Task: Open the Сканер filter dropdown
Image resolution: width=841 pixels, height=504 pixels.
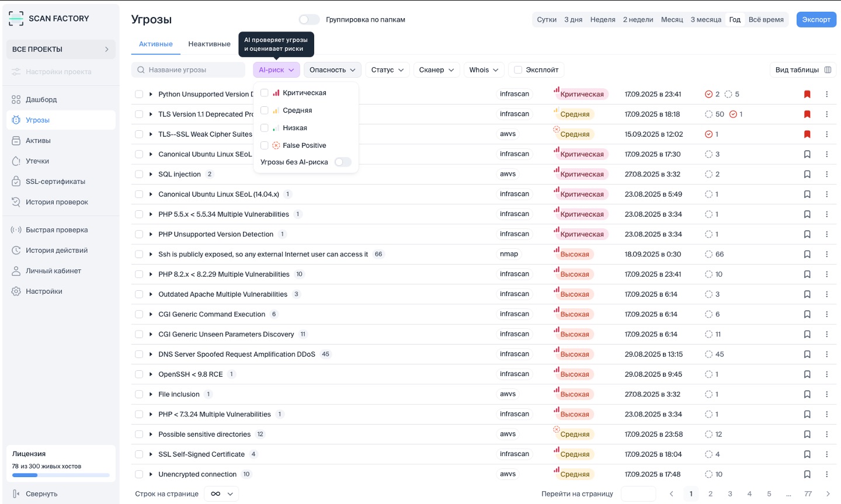Action: [x=436, y=70]
